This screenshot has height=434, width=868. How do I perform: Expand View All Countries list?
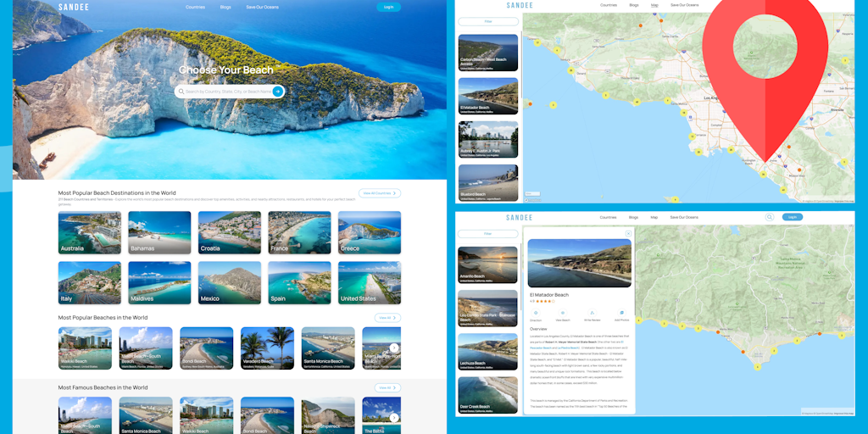pos(379,193)
